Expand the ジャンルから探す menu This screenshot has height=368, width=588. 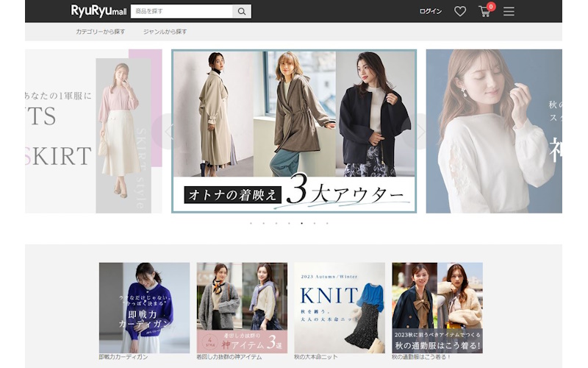coord(165,32)
